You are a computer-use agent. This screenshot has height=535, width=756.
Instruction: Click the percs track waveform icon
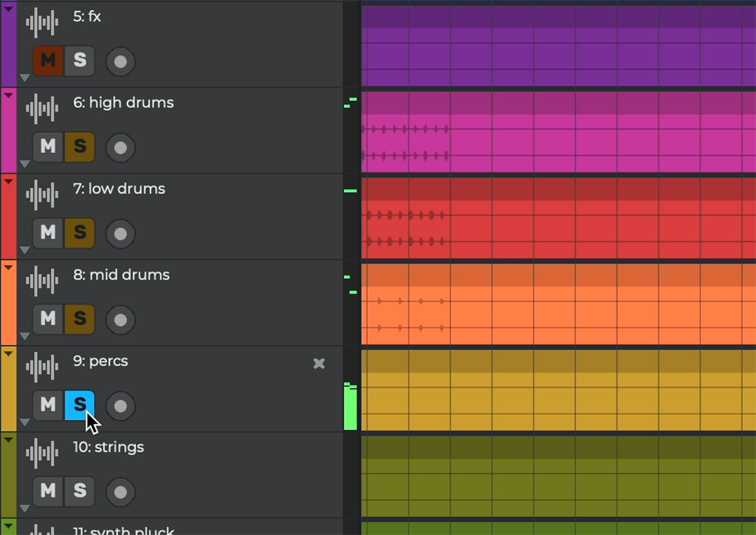coord(42,368)
